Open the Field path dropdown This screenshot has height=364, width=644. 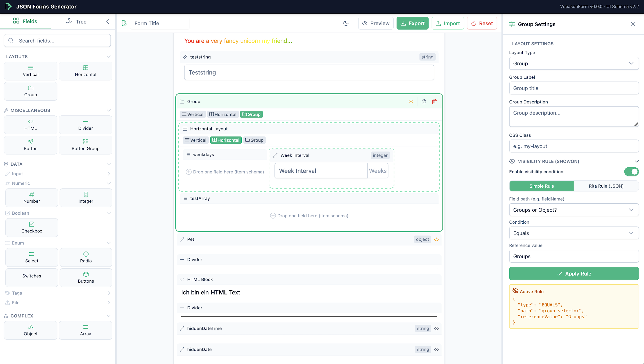point(574,210)
